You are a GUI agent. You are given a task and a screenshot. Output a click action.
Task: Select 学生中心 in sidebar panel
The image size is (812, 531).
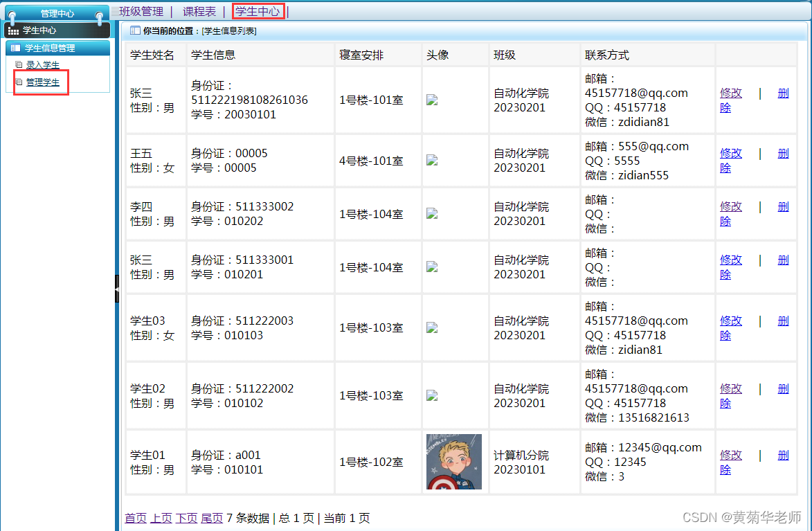39,30
